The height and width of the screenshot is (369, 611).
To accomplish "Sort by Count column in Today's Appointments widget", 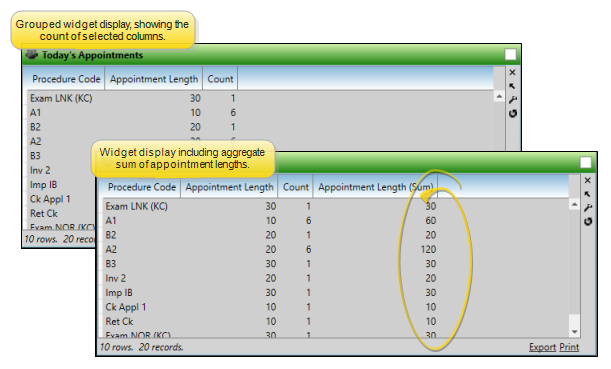I will [x=220, y=79].
